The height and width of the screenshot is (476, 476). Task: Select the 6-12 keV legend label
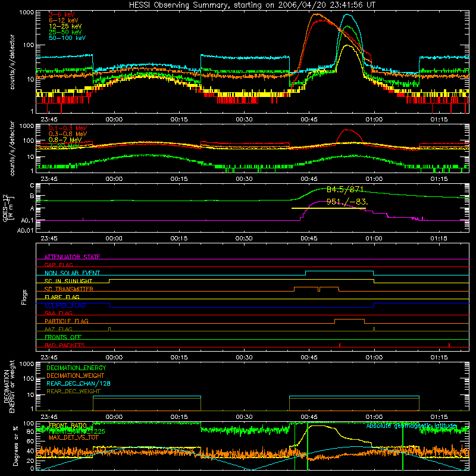tap(64, 20)
